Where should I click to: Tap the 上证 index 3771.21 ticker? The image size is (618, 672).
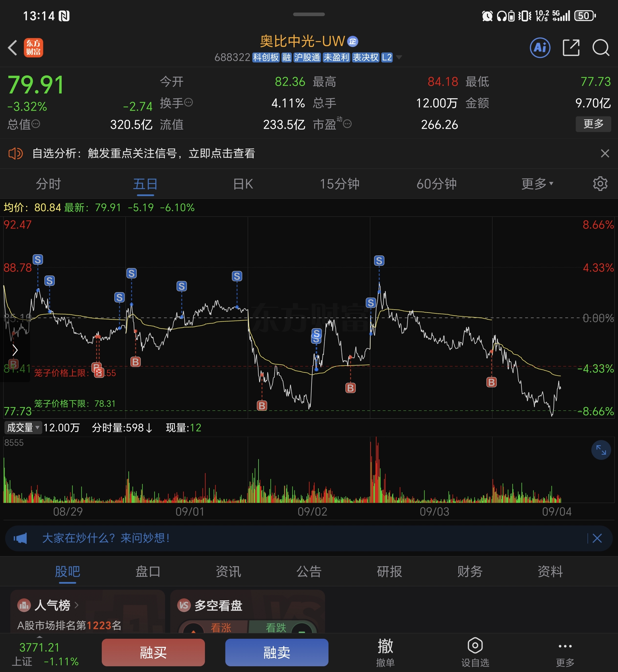point(45,654)
